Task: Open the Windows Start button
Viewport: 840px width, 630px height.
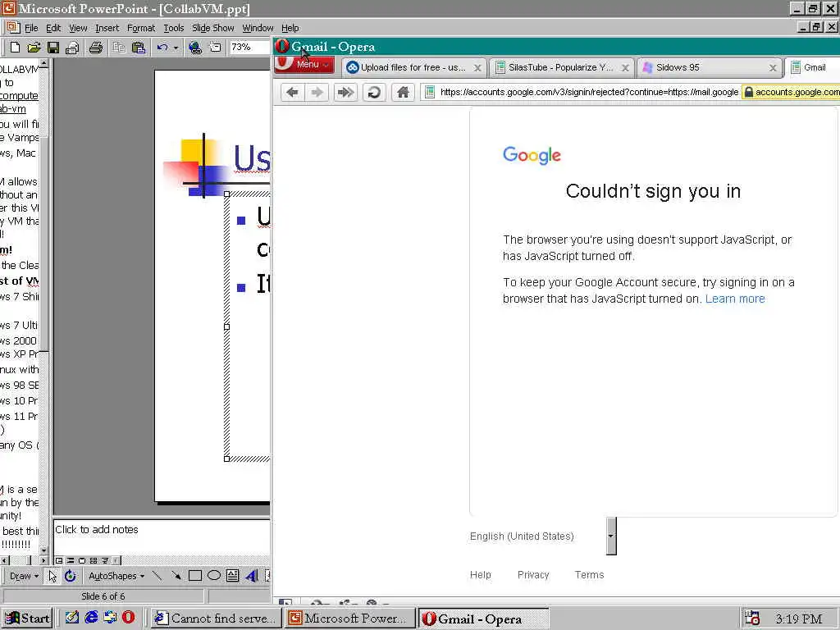Action: coord(28,619)
